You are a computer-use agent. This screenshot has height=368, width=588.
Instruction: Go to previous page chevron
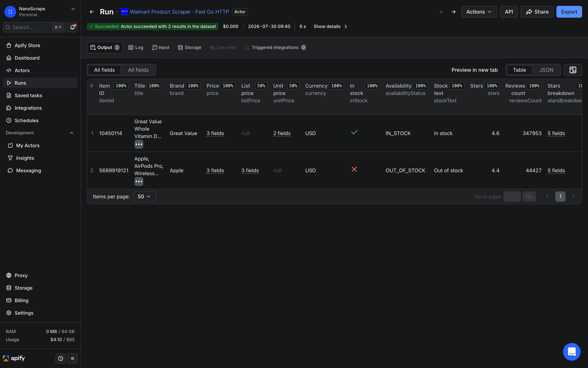click(x=547, y=197)
